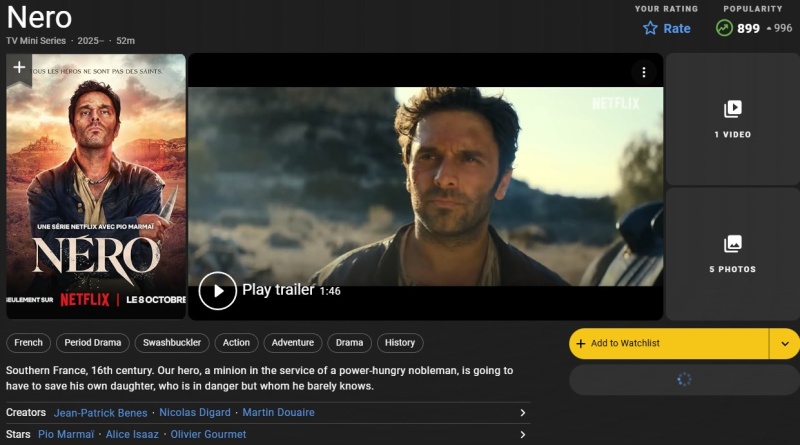Click the Add to Watchlist button
The image size is (800, 445).
[x=668, y=343]
